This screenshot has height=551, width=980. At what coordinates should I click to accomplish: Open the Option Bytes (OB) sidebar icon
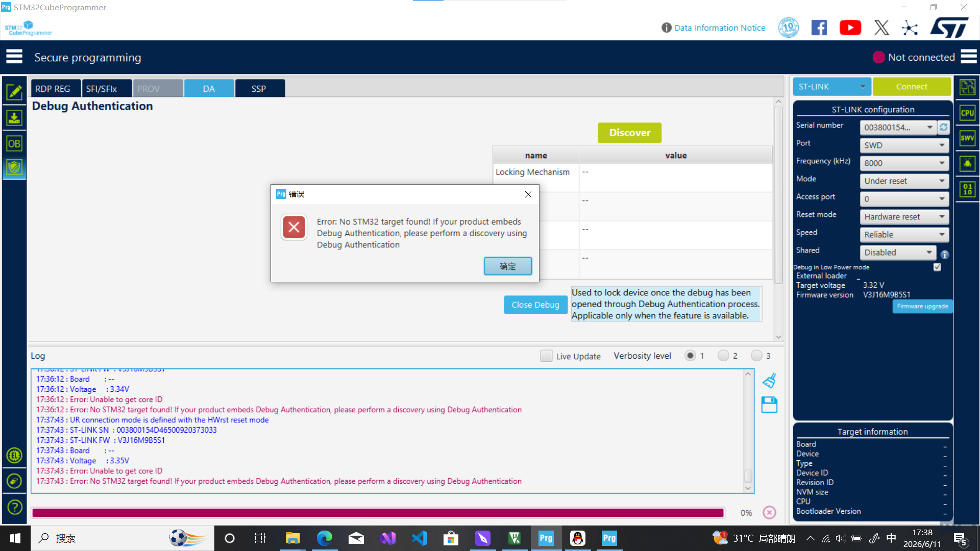[x=14, y=143]
